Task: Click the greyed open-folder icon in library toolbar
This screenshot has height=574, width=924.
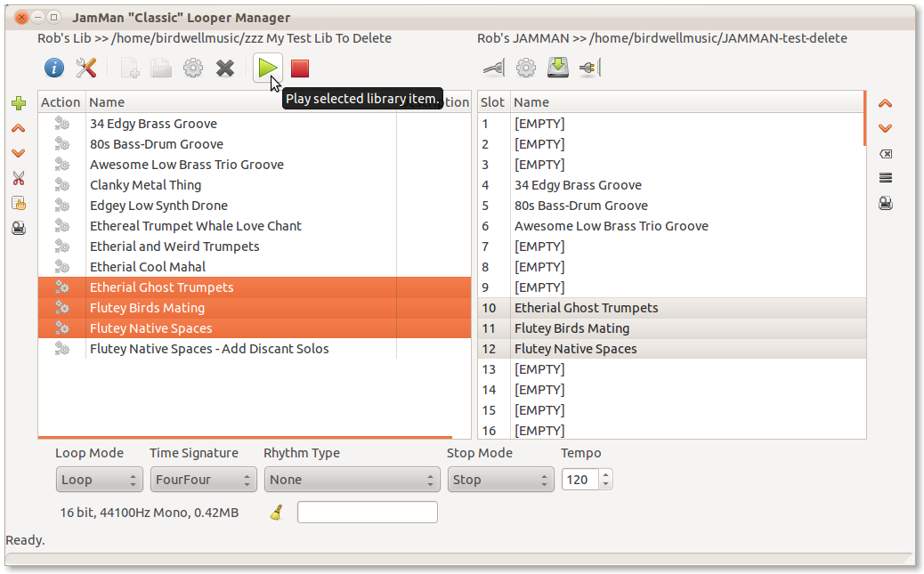Action: [161, 69]
